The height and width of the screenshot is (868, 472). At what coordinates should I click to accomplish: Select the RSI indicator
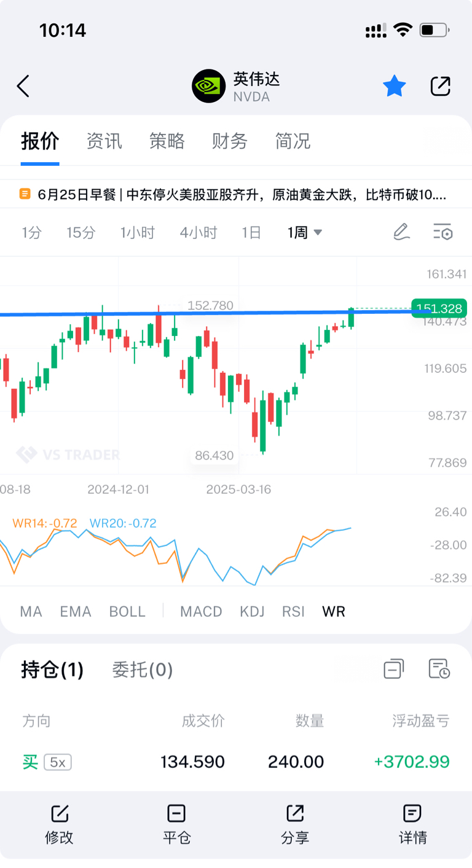pos(293,612)
